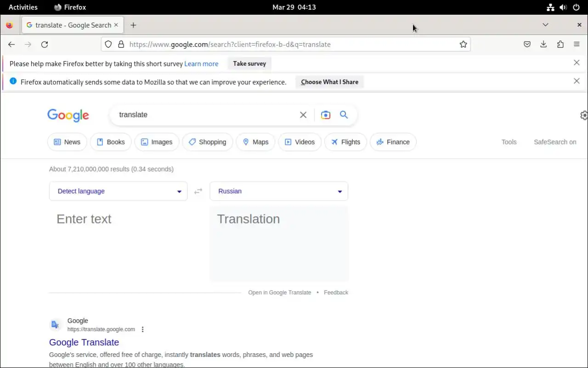Dismiss the Mozilla data sharing notification

(x=577, y=81)
